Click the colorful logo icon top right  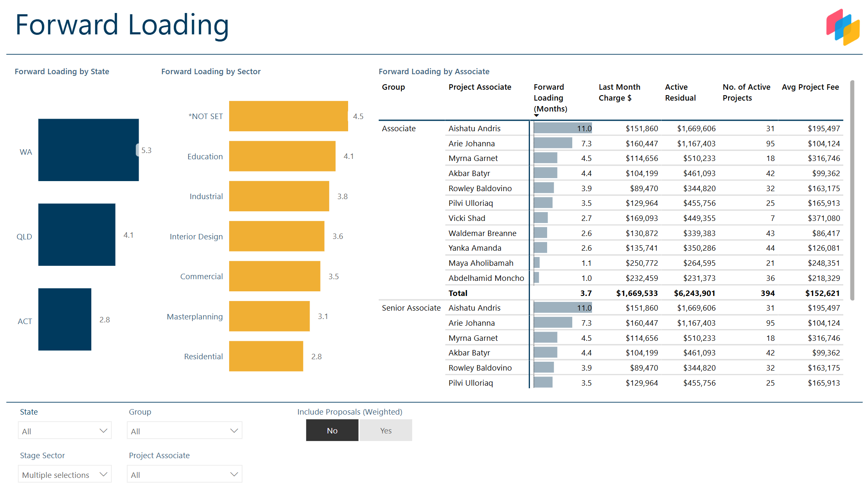(843, 27)
